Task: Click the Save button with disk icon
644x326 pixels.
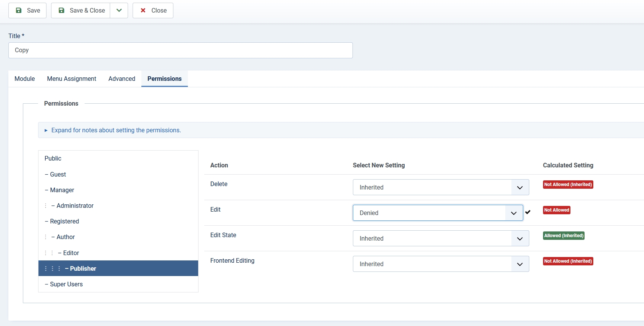Action: (x=27, y=10)
